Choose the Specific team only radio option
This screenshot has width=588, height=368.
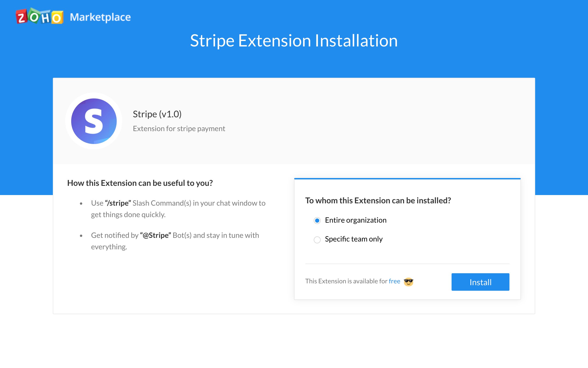coord(317,239)
